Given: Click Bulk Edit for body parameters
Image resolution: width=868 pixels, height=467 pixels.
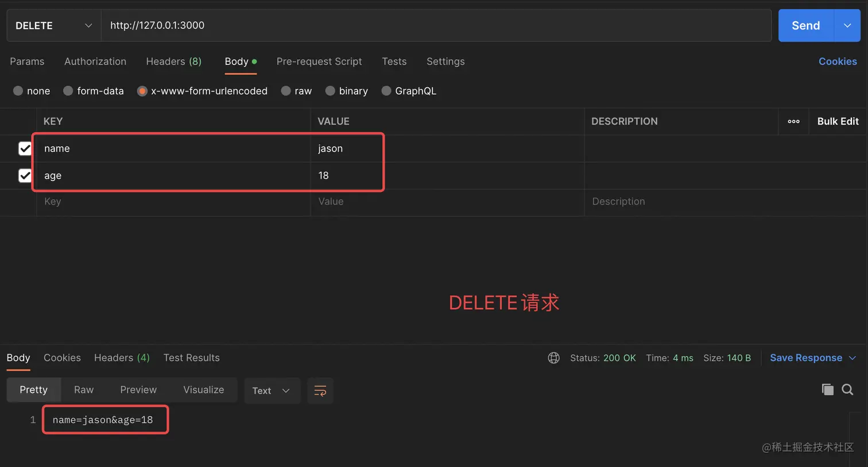Looking at the screenshot, I should click(838, 121).
